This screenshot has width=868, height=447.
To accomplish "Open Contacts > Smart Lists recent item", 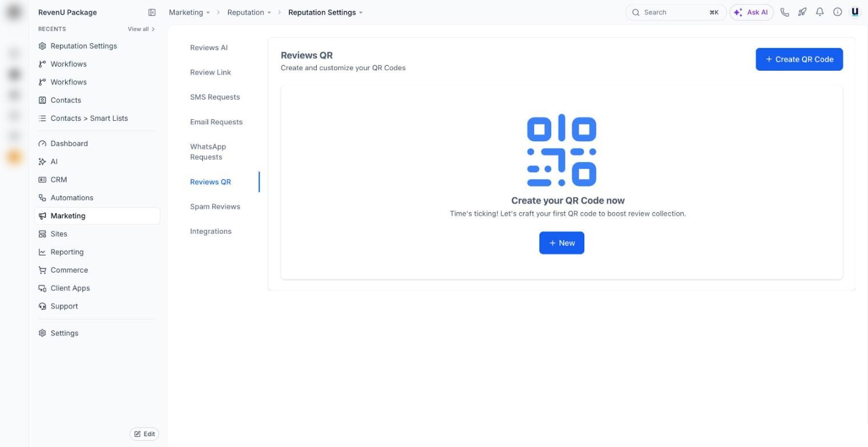I will [89, 119].
